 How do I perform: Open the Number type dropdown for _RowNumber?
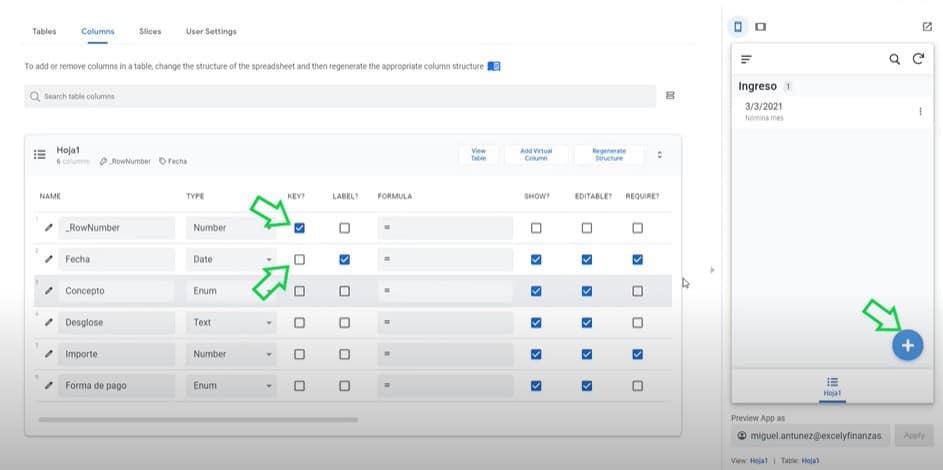(x=231, y=228)
